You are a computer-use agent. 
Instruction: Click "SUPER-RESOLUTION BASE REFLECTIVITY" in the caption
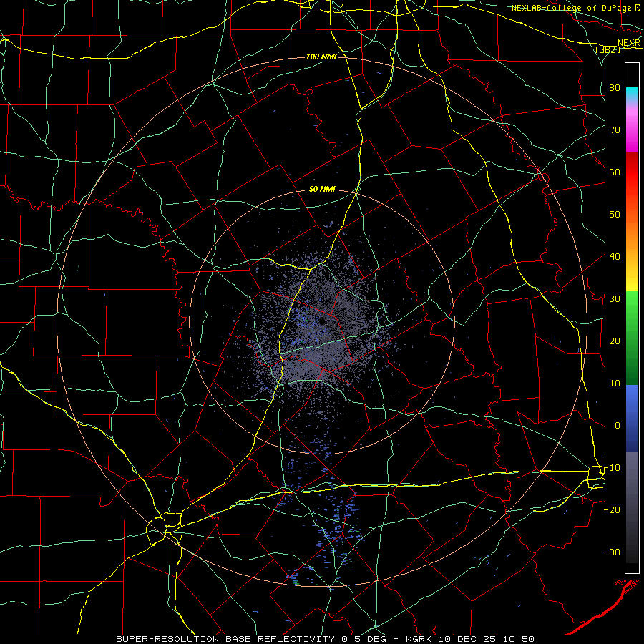pyautogui.click(x=225, y=639)
